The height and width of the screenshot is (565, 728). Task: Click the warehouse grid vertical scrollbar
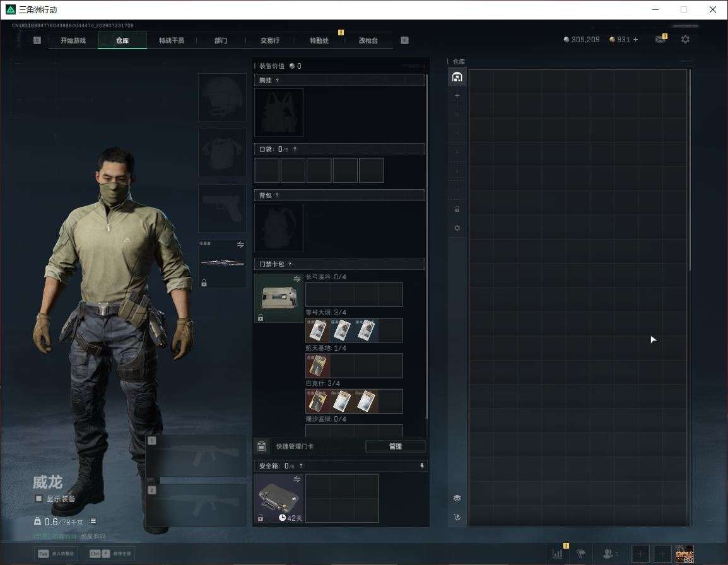[x=690, y=170]
